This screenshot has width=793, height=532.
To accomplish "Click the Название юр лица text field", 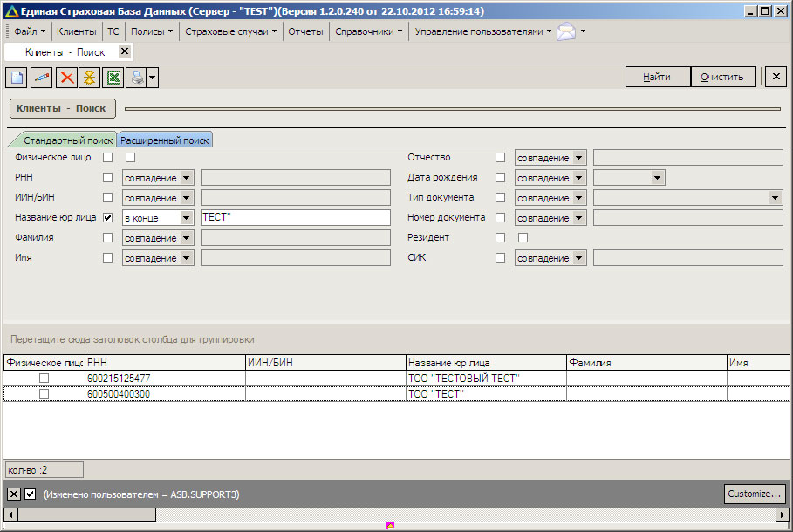I will coord(294,218).
